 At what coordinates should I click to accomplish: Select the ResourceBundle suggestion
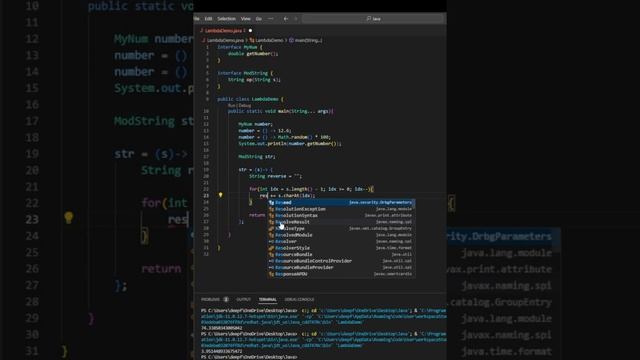click(341, 255)
